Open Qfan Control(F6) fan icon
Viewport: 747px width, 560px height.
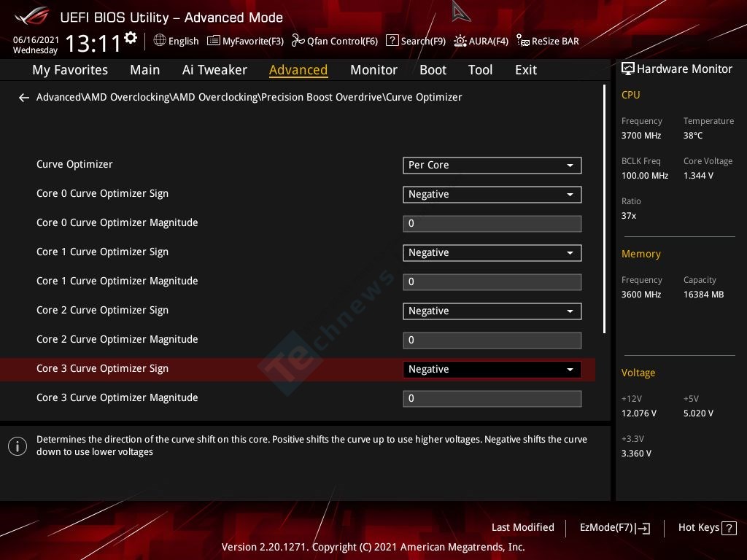(x=298, y=41)
